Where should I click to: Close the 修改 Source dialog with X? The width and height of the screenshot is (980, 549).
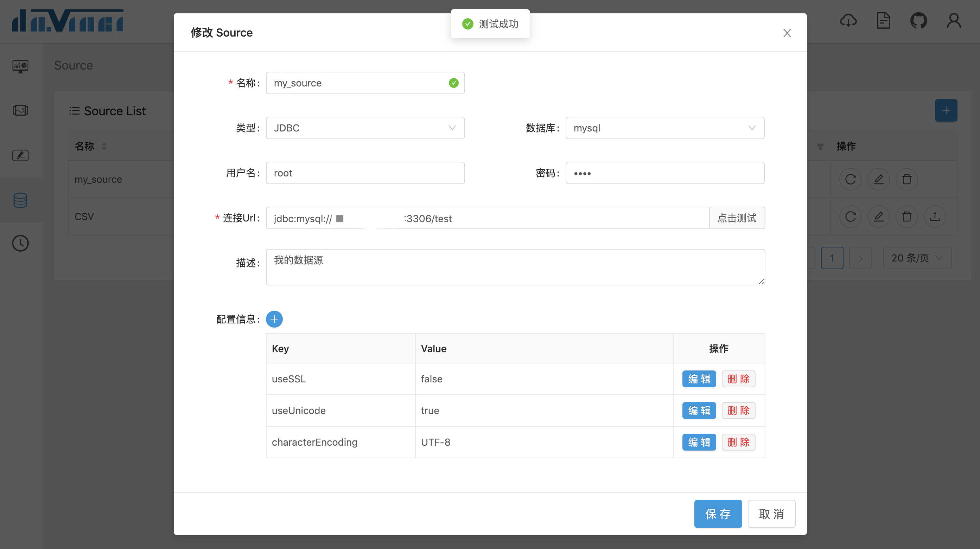tap(787, 33)
